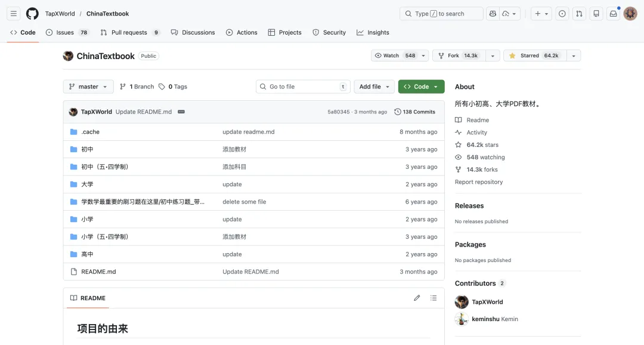Click the star icon beside 64.2k stars
The image size is (644, 345).
pos(459,144)
